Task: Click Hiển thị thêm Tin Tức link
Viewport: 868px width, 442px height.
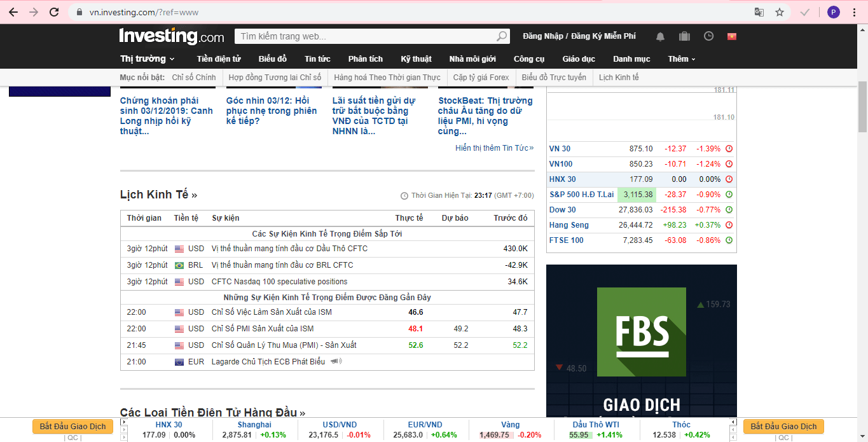Action: click(494, 148)
